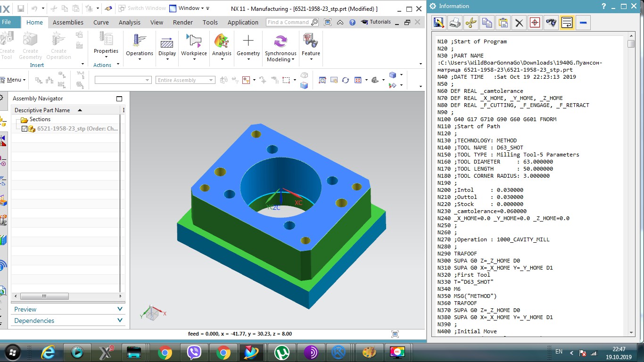
Task: Select the 6521-1958-23_stp tree node
Action: 78,129
